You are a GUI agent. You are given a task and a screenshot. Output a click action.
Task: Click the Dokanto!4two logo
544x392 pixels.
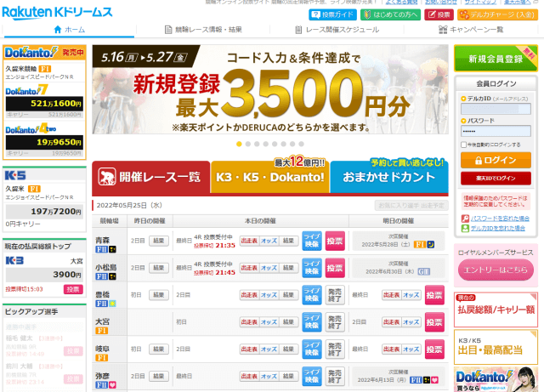point(31,128)
